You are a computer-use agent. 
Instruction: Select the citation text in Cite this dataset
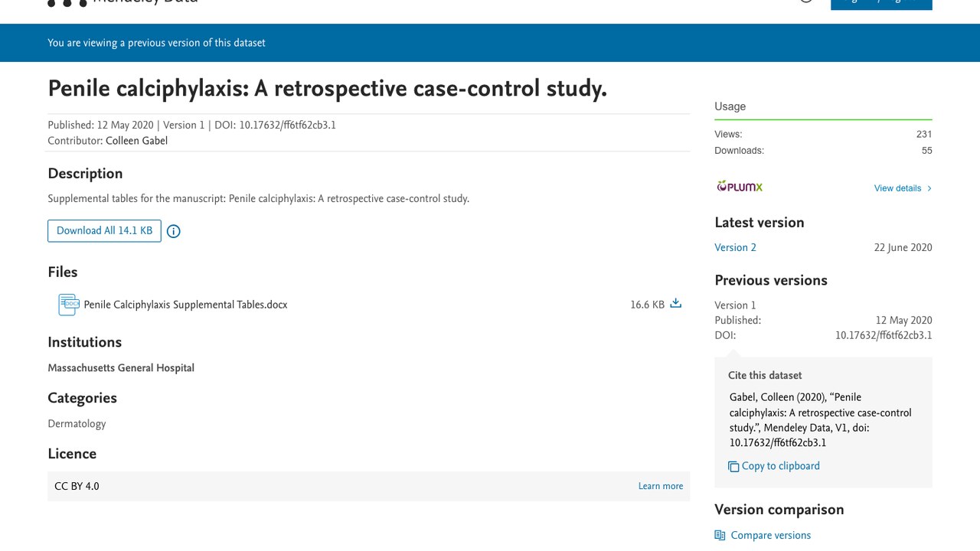pos(821,420)
